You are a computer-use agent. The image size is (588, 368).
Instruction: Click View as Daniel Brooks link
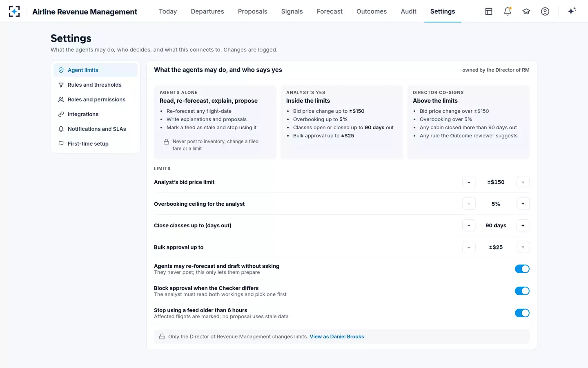tap(337, 337)
